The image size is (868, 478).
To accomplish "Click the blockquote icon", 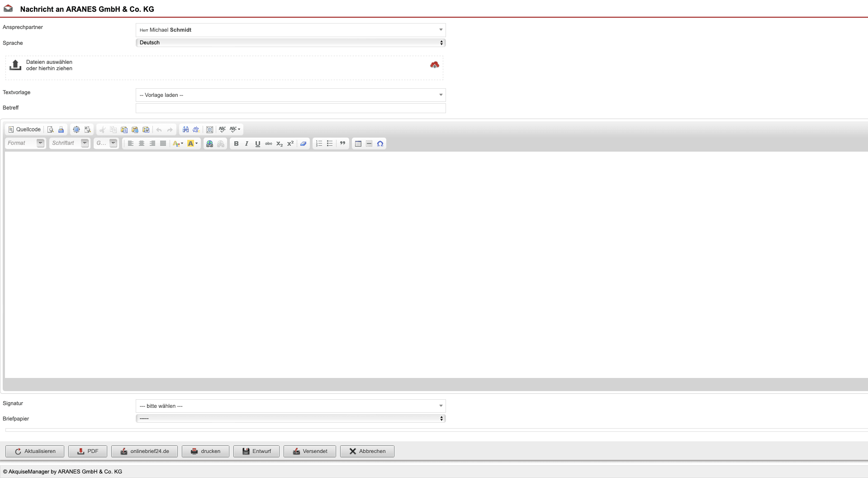I will [342, 143].
